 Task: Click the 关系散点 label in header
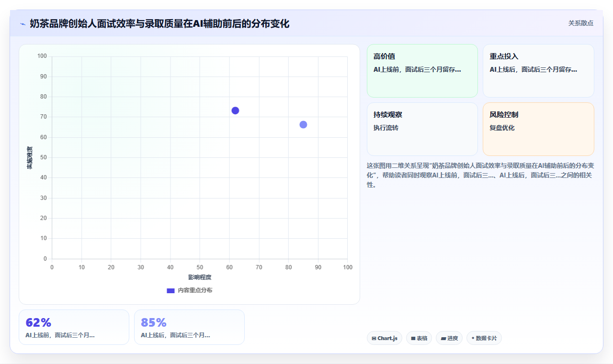[x=581, y=23]
